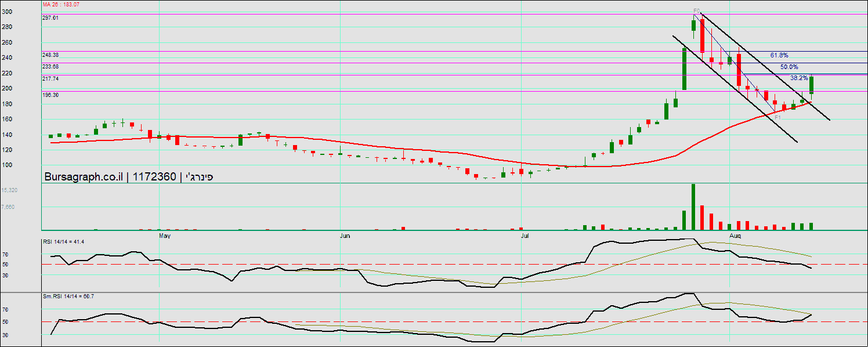Open the Bursagraph.co.il watermark link
The width and height of the screenshot is (868, 347).
(x=84, y=177)
